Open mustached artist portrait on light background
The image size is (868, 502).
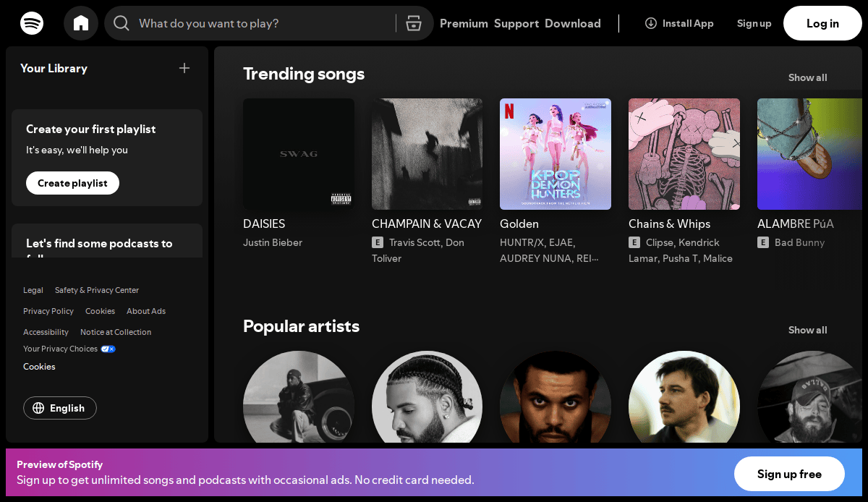coord(684,396)
